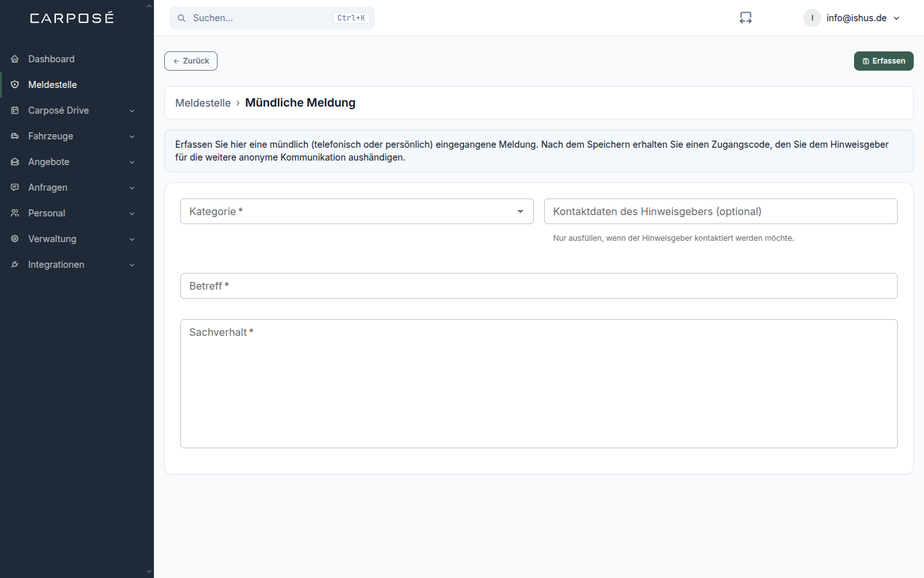Expand the Fahrzeuge submenu chevron
Viewport: 924px width, 578px height.
point(132,137)
